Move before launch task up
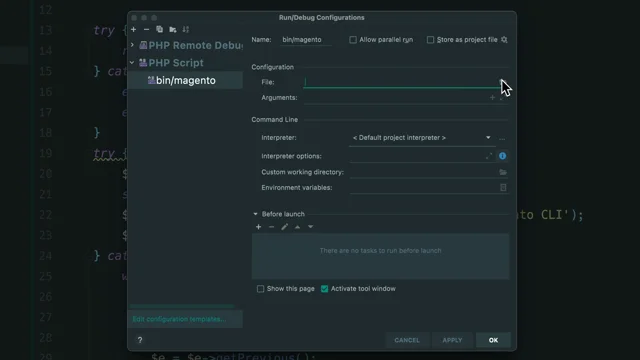 point(298,227)
